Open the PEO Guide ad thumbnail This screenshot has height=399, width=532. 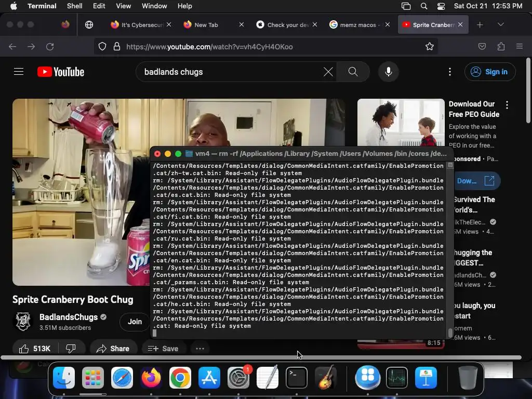(x=401, y=123)
